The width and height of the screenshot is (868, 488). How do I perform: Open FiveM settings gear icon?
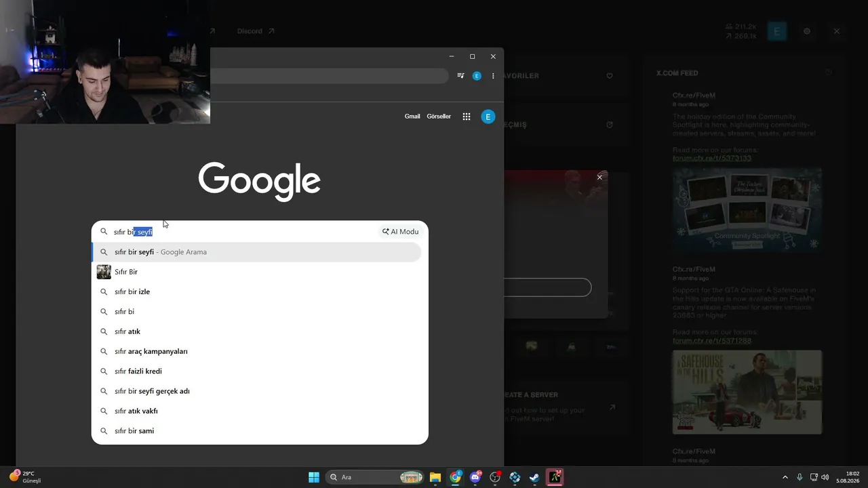tap(807, 31)
